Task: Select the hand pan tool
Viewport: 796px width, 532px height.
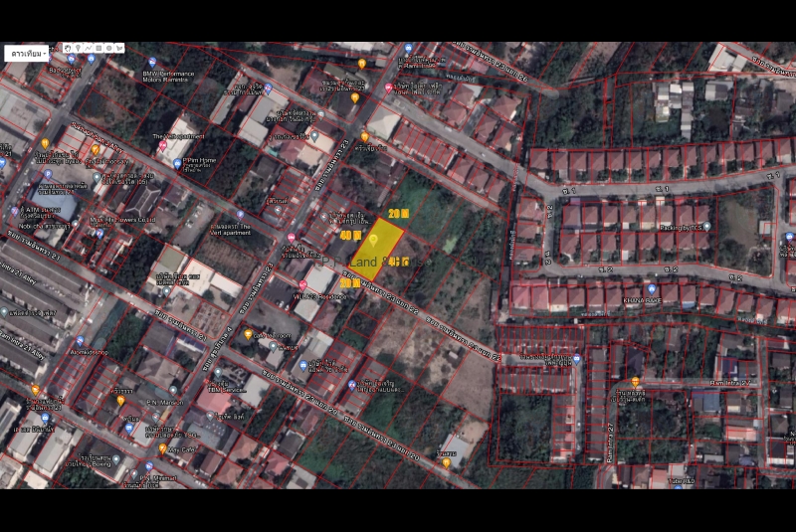Action: [68, 48]
